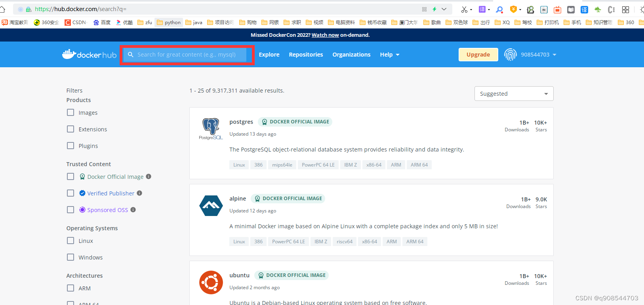The width and height of the screenshot is (644, 305).
Task: Open the python bookmarks folder
Action: (169, 23)
